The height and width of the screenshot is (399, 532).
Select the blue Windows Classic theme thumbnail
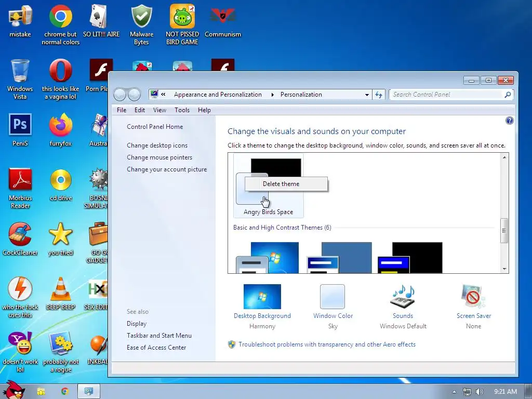(339, 258)
